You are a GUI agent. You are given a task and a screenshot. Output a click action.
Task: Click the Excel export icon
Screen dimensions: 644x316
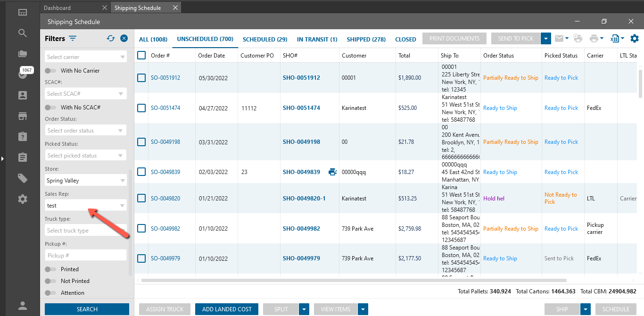[615, 38]
